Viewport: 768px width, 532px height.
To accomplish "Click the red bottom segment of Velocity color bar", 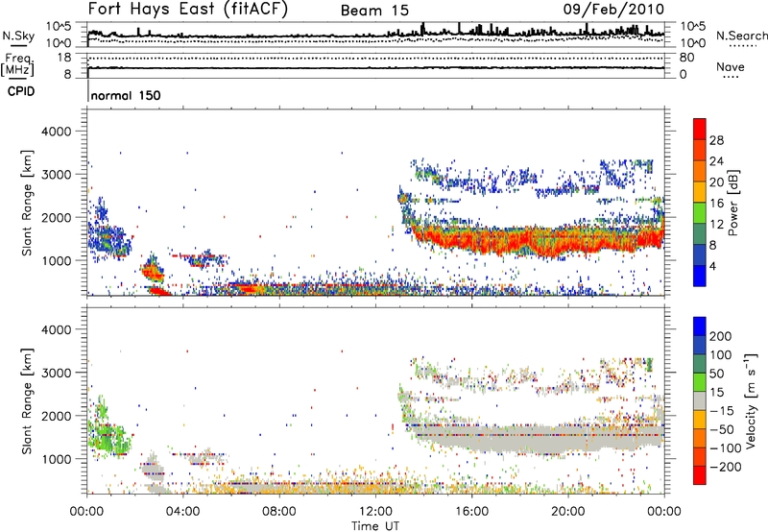I will click(x=700, y=475).
